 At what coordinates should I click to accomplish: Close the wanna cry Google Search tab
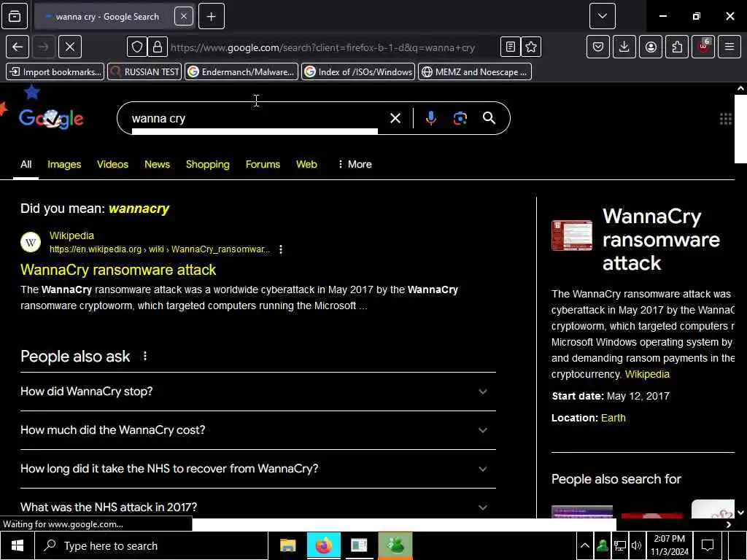coord(183,16)
